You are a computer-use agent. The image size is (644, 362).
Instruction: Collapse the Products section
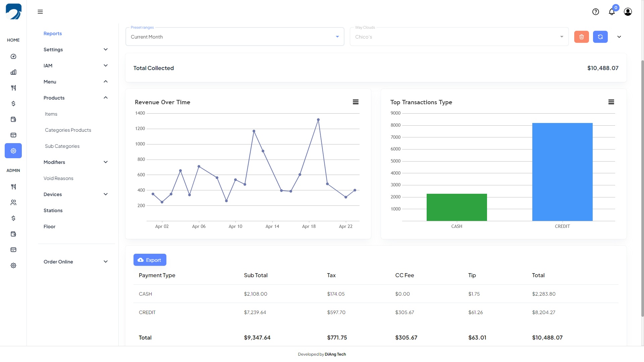(x=76, y=98)
